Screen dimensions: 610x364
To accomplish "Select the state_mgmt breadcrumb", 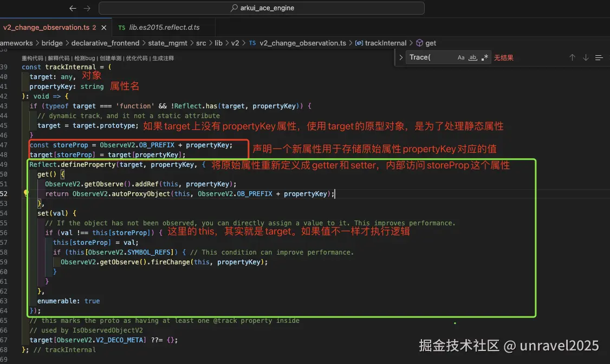I will (x=167, y=43).
